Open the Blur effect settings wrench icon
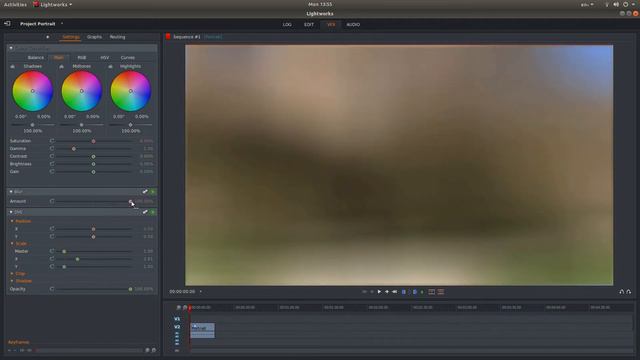The height and width of the screenshot is (360, 640). 145,191
